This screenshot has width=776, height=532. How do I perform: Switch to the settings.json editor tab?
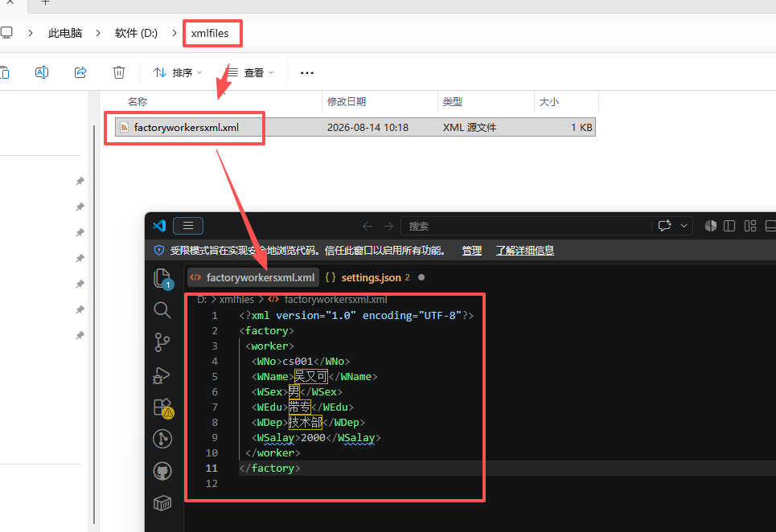click(370, 277)
